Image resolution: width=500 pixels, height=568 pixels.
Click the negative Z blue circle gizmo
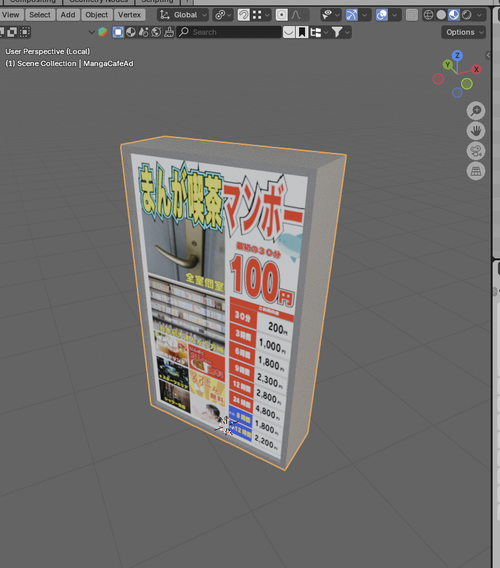coord(457,92)
